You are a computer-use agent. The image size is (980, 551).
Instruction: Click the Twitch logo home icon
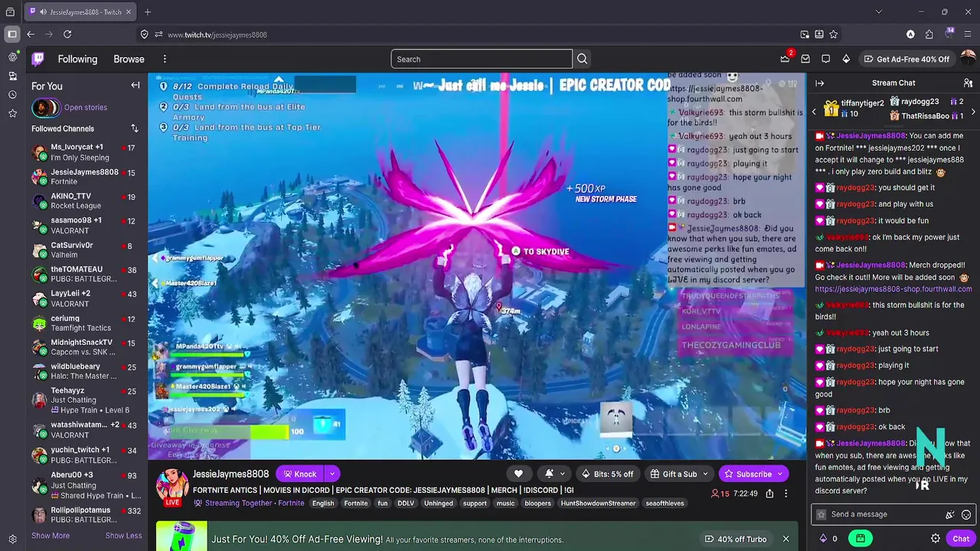(x=38, y=59)
